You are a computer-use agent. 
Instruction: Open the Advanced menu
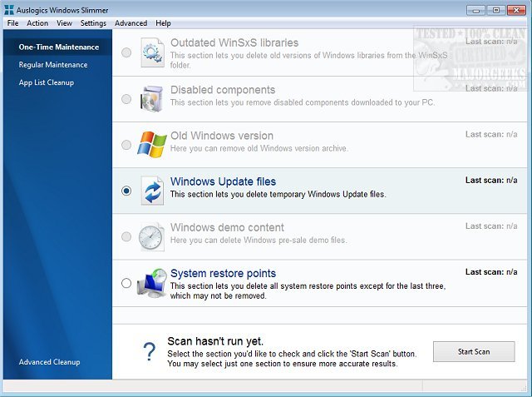click(x=131, y=23)
